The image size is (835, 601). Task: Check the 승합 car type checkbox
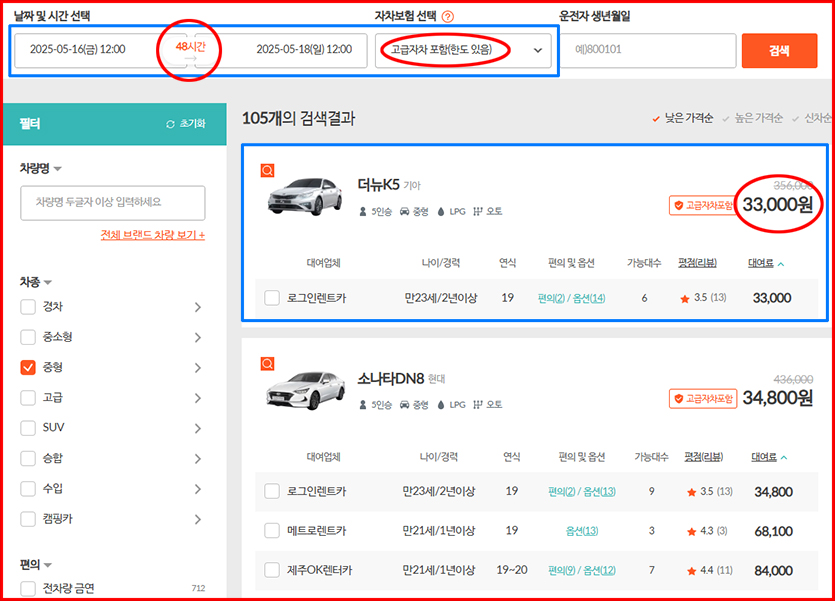28,458
